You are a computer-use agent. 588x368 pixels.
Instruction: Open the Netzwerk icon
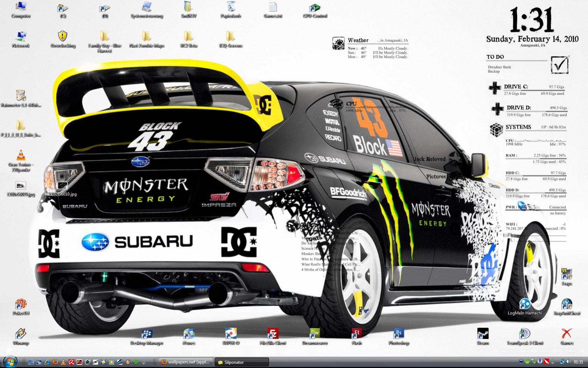(x=21, y=40)
